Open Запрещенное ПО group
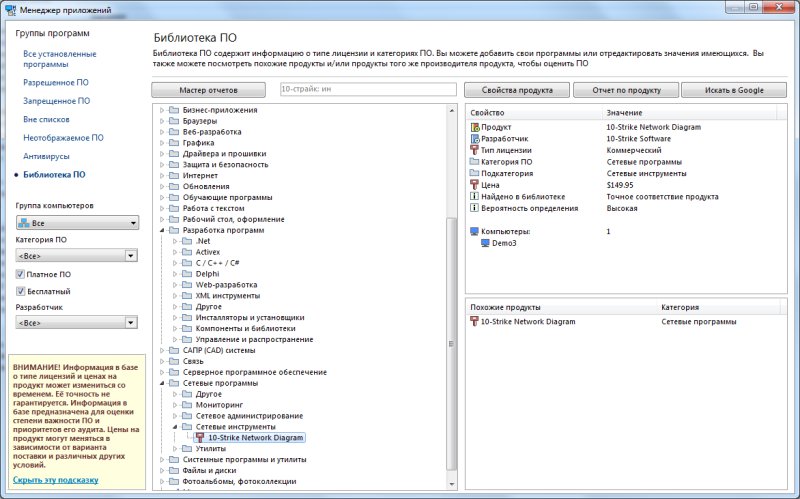 coord(57,101)
